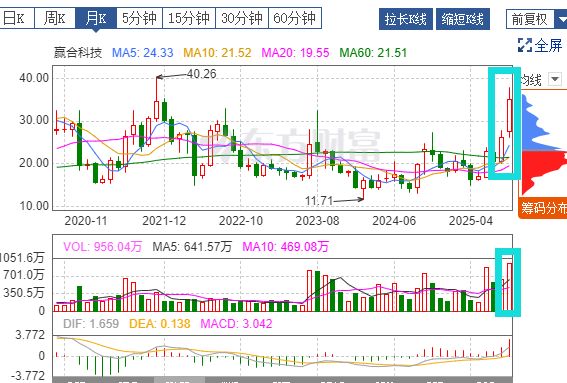
Task: Click the 2022-10 date axis label
Action: [241, 221]
